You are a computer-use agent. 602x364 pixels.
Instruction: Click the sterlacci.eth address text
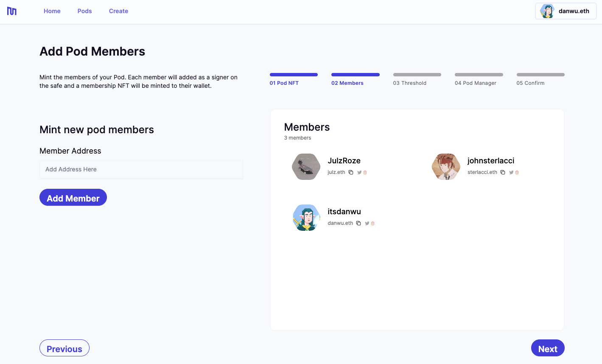pos(482,172)
